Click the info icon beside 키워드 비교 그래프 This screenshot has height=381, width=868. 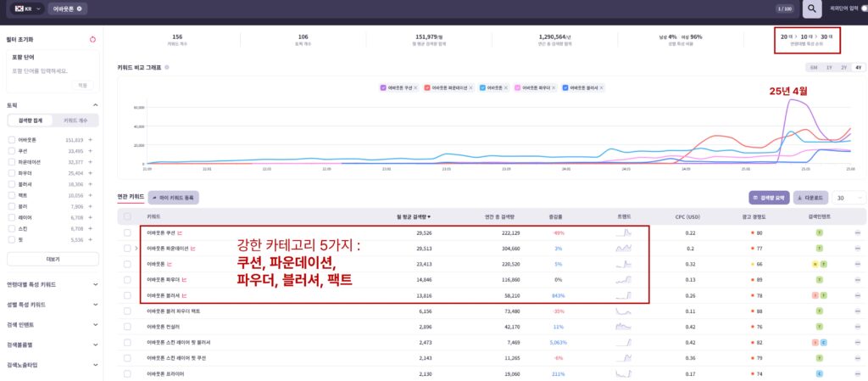pos(167,67)
